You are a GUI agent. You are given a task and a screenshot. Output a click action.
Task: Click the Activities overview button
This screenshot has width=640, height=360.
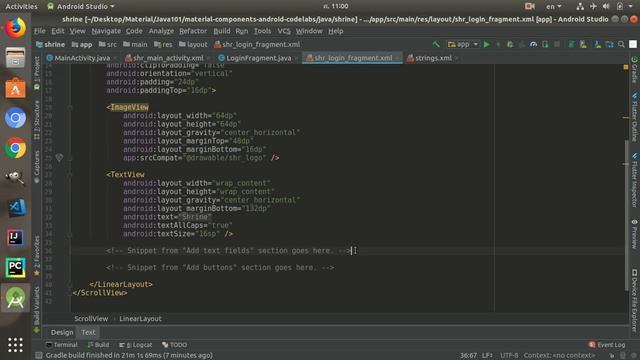point(21,6)
